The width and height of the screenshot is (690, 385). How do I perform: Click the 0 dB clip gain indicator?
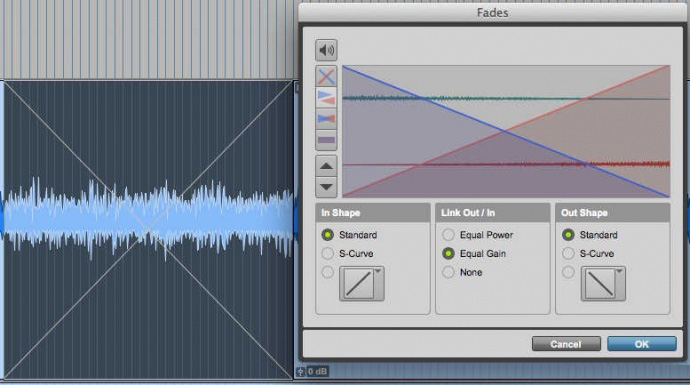pyautogui.click(x=317, y=372)
